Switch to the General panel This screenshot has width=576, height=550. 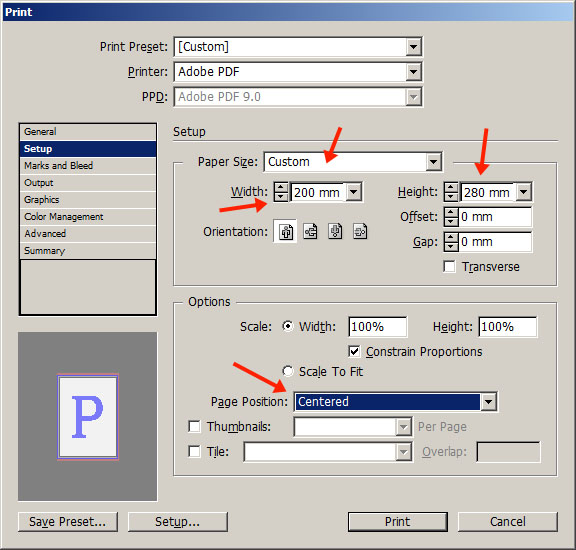coord(88,132)
